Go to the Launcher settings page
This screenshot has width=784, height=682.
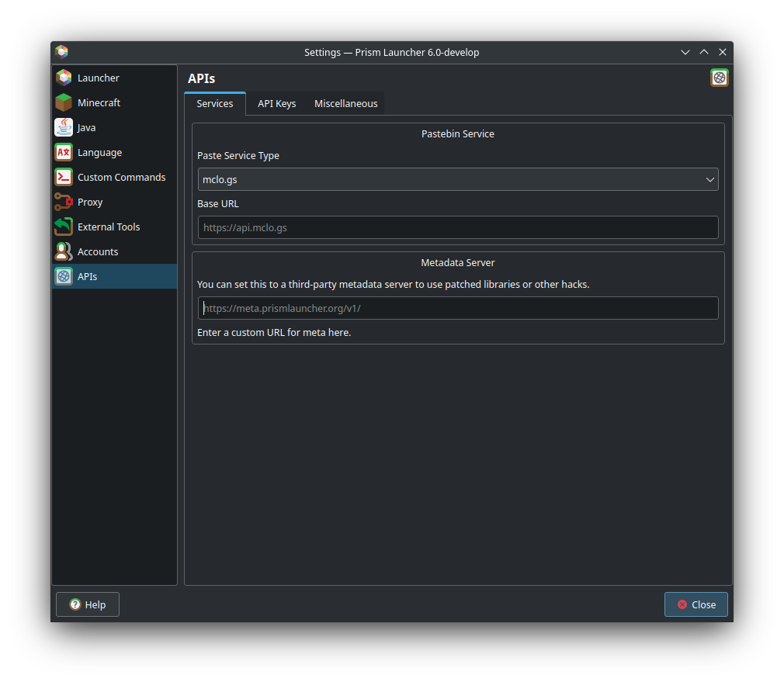[x=115, y=78]
